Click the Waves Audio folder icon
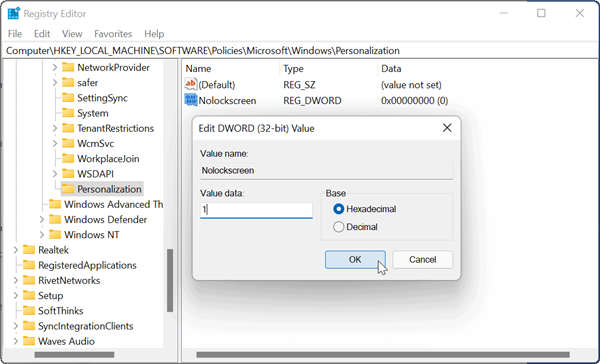 pos(29,341)
